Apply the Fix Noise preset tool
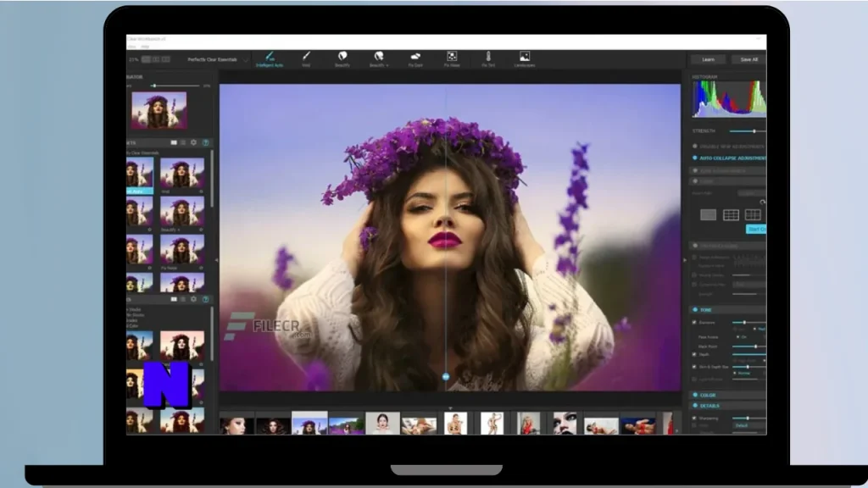 452,59
